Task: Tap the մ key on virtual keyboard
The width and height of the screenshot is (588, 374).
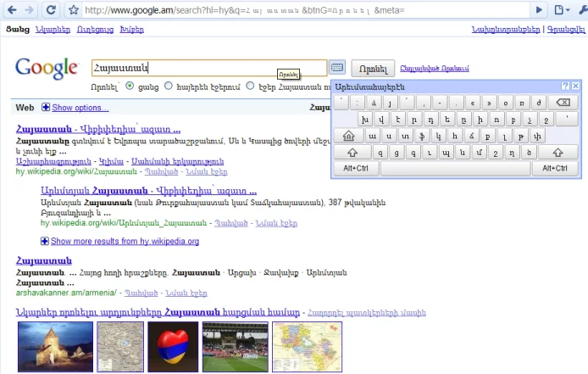Action: pos(479,153)
